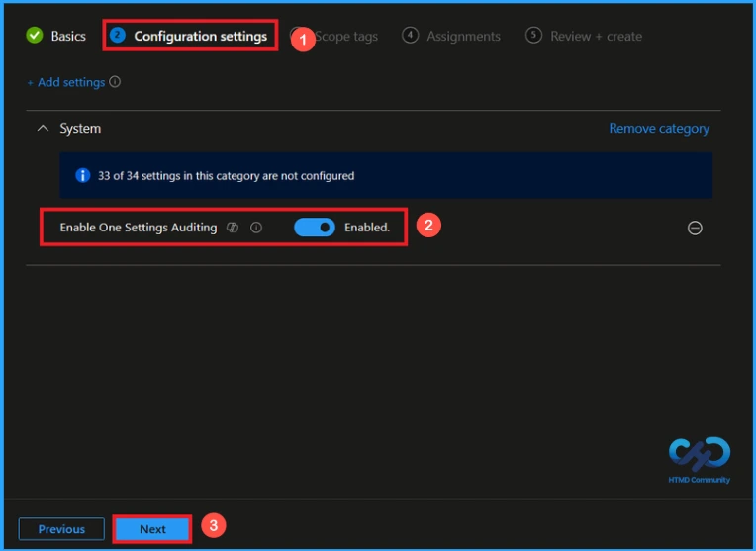Click the Copilot icon beside One Settings Auditing
756x551 pixels.
(x=233, y=228)
